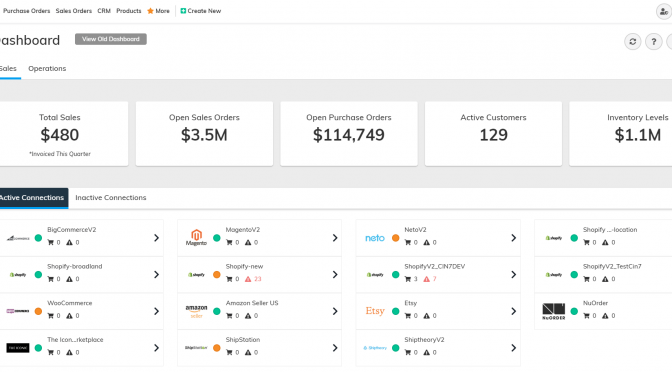The image size is (672, 372).
Task: Click the View Old Dashboard button
Action: [x=111, y=39]
